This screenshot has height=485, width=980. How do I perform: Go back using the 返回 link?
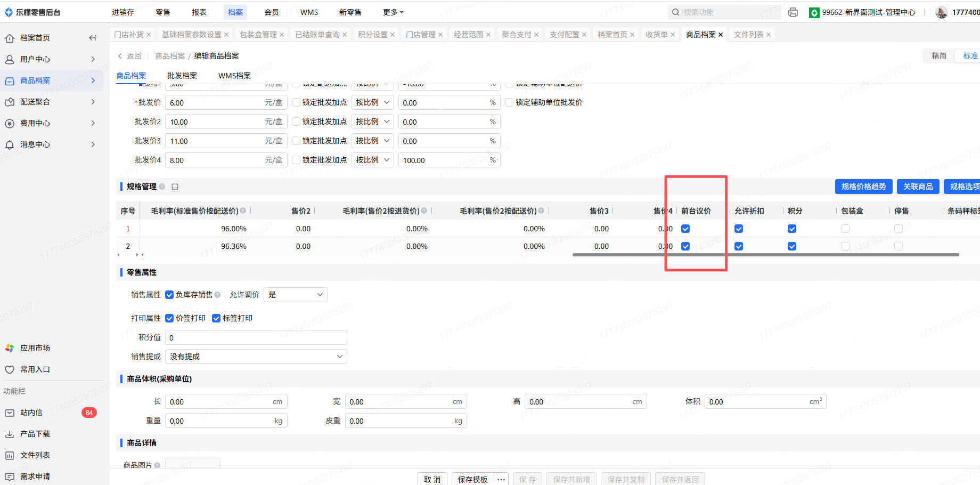point(129,56)
